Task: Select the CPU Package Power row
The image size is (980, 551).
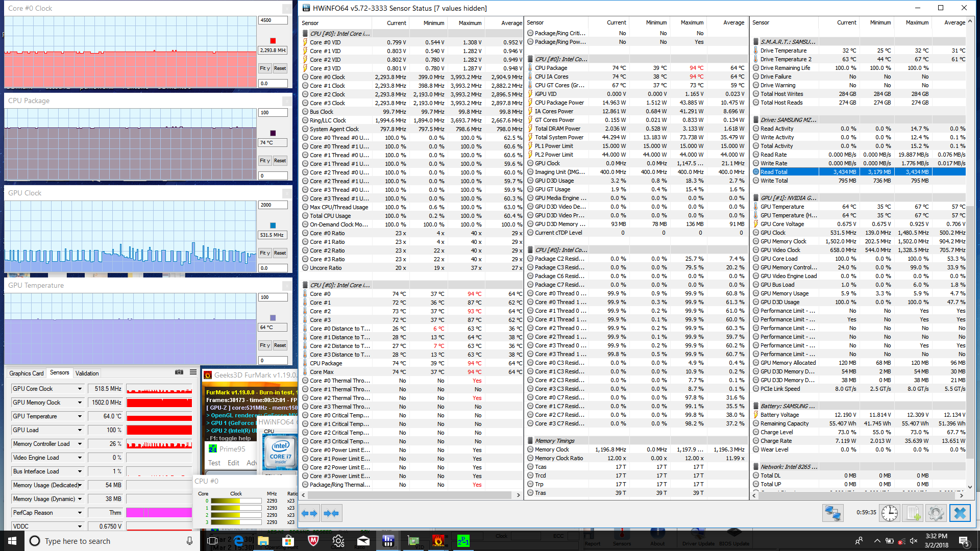Action: point(636,103)
